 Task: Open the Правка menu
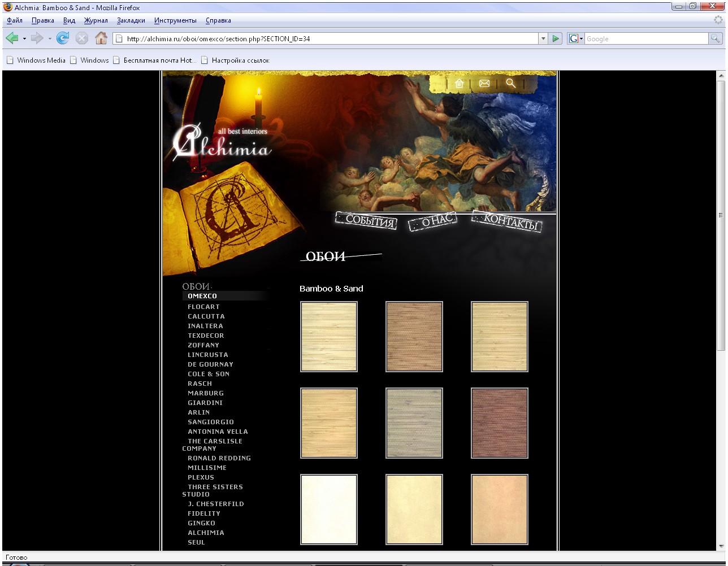(43, 20)
